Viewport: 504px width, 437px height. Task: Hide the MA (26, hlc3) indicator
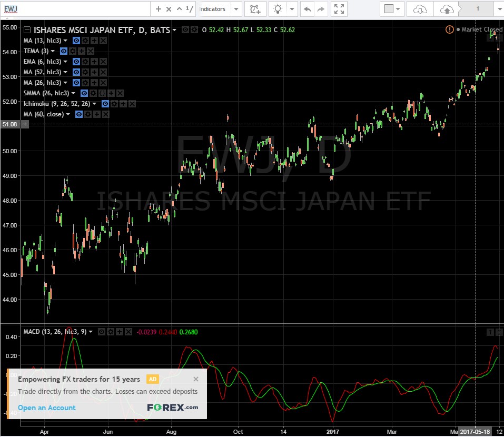76,83
